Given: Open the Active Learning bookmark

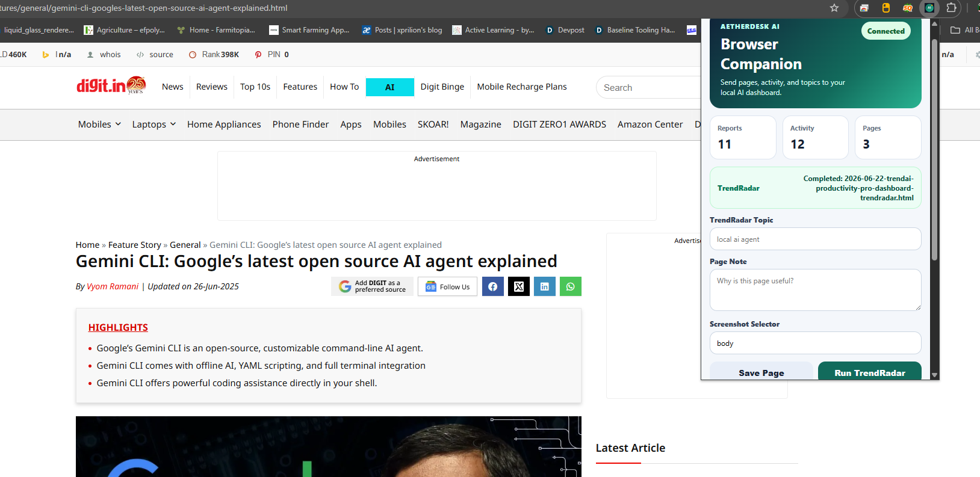Looking at the screenshot, I should (494, 30).
